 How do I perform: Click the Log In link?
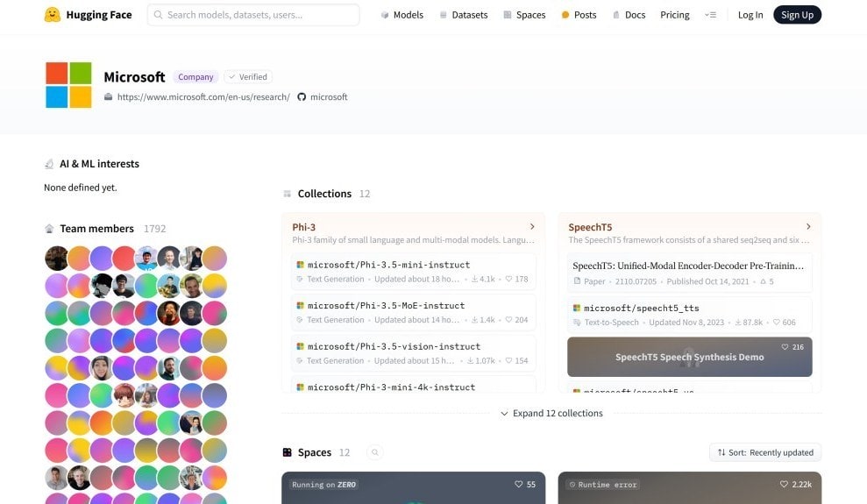point(750,15)
